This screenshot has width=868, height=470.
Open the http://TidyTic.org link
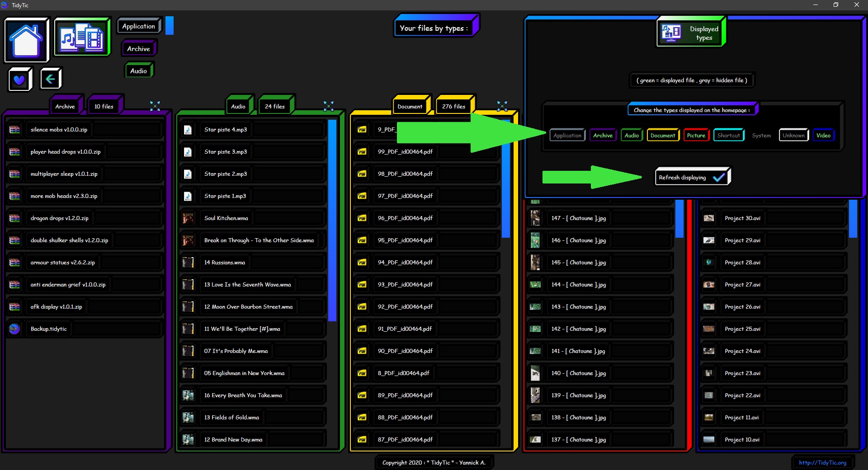tap(822, 463)
